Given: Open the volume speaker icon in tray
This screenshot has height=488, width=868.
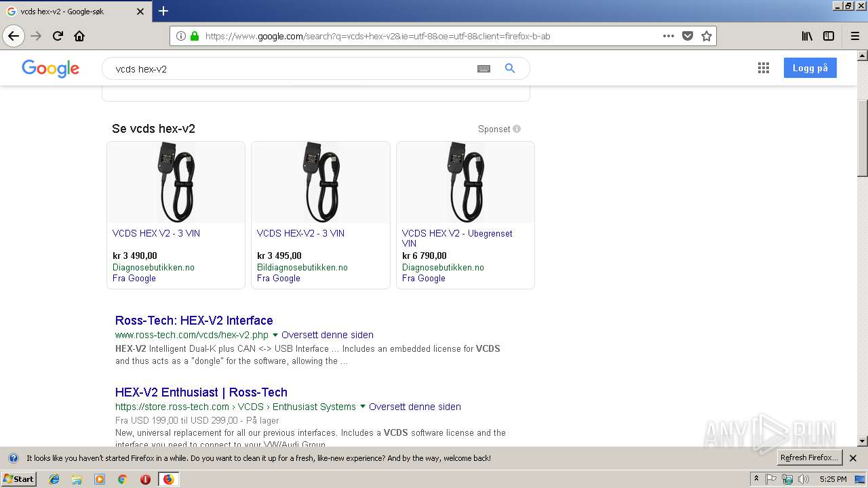Looking at the screenshot, I should coord(804,479).
